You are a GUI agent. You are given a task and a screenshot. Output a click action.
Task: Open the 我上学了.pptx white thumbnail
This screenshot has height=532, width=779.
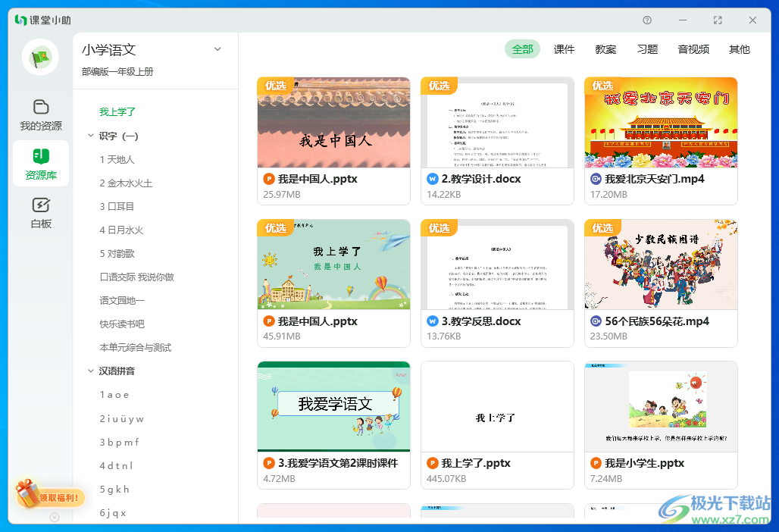pyautogui.click(x=497, y=406)
